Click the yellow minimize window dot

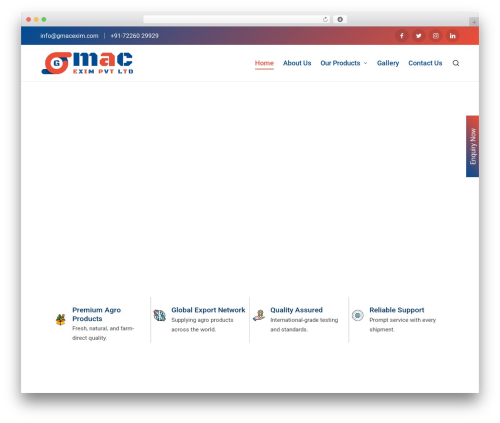coord(36,19)
